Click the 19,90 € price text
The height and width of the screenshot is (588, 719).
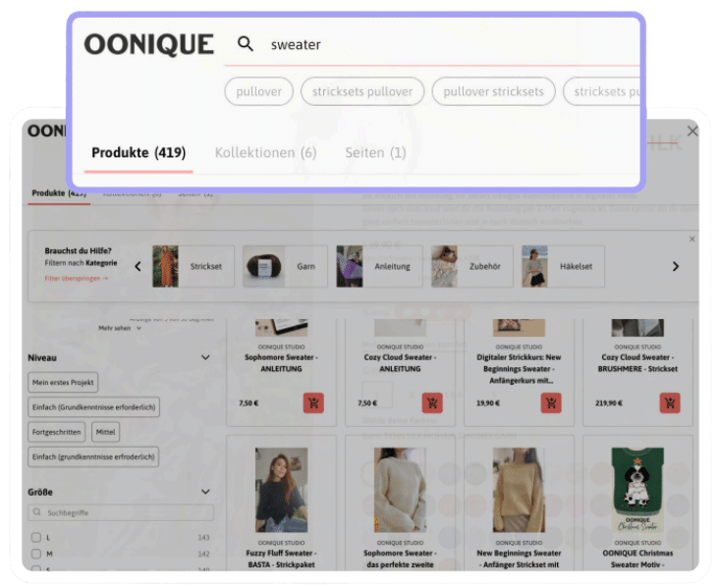click(488, 403)
